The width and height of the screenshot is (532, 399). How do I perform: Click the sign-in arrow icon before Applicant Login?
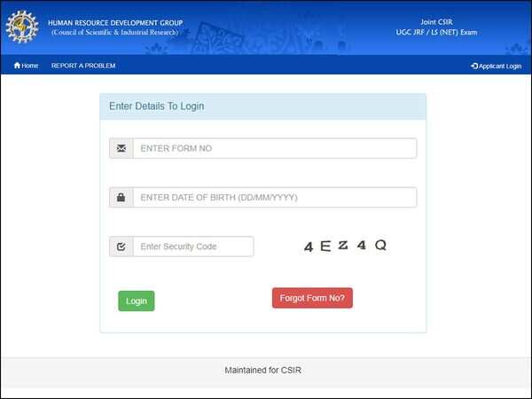click(474, 66)
